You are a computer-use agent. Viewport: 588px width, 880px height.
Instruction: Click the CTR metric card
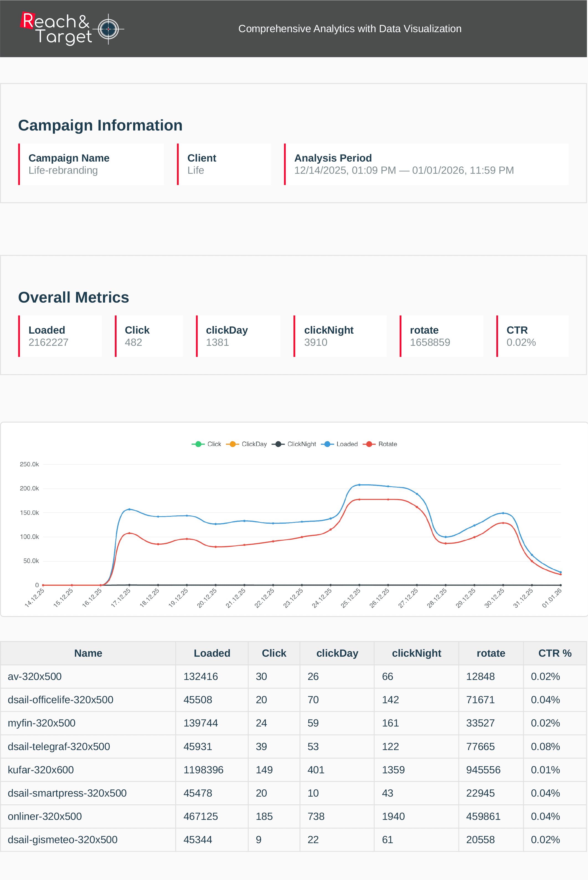click(x=533, y=336)
